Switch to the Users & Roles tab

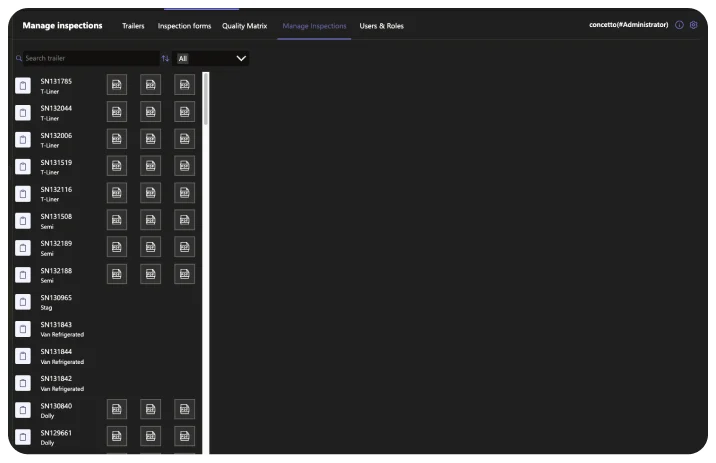pos(381,26)
